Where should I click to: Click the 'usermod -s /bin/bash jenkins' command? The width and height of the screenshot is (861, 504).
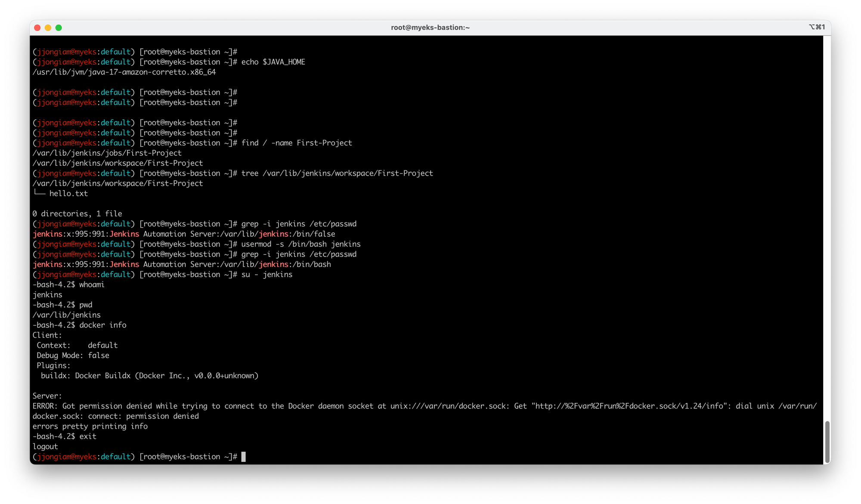300,244
